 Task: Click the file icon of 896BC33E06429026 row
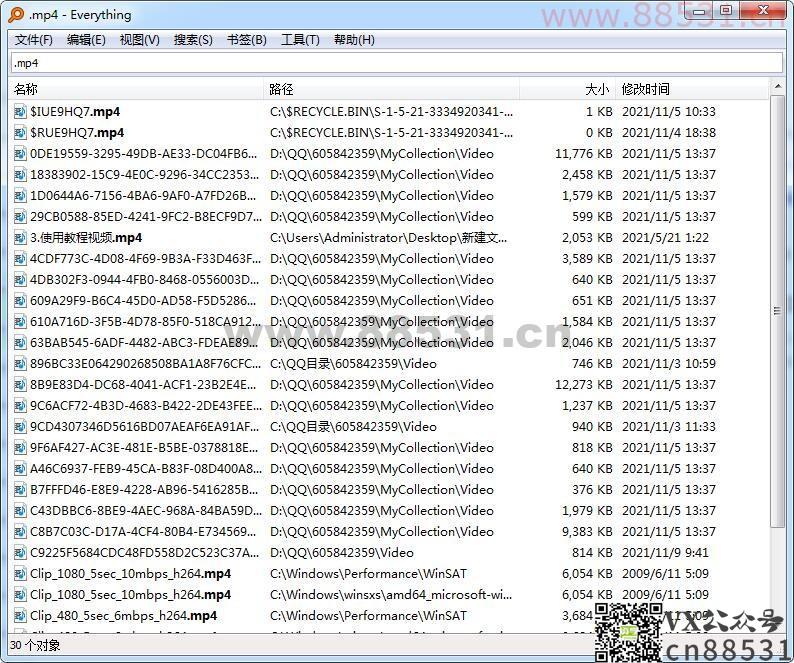20,364
